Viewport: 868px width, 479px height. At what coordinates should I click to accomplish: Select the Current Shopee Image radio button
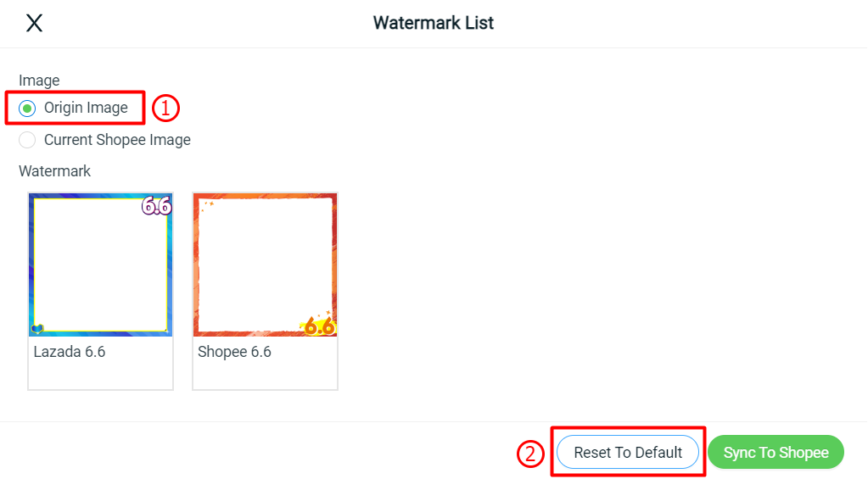pyautogui.click(x=27, y=140)
